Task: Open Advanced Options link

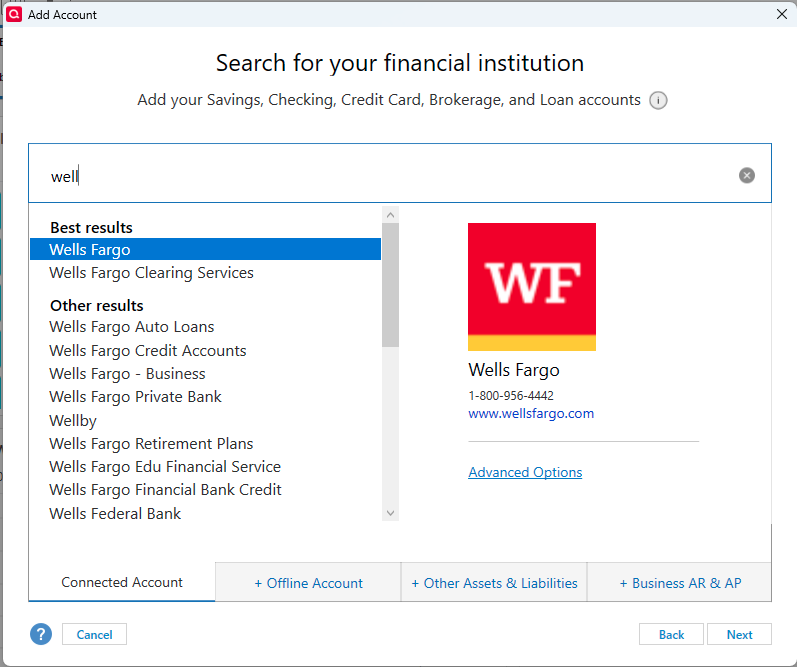Action: click(525, 472)
